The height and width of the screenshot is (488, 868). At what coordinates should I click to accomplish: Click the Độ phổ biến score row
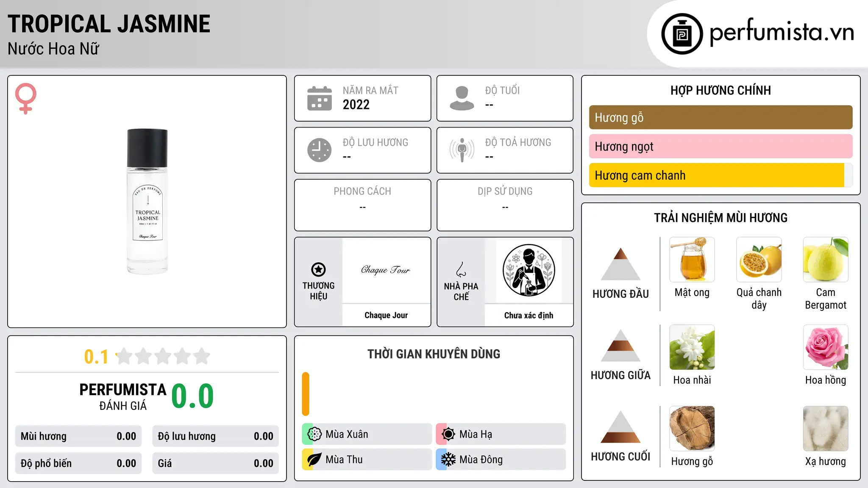pos(78,463)
